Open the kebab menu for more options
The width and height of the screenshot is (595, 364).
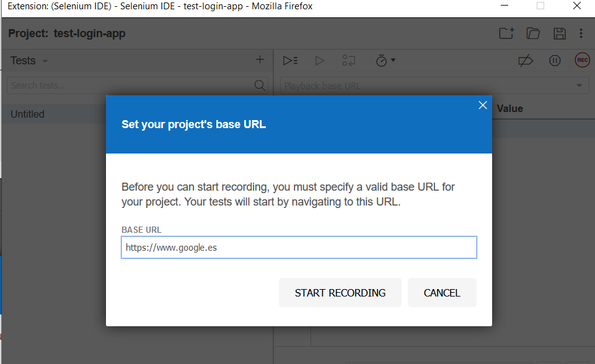pos(581,33)
